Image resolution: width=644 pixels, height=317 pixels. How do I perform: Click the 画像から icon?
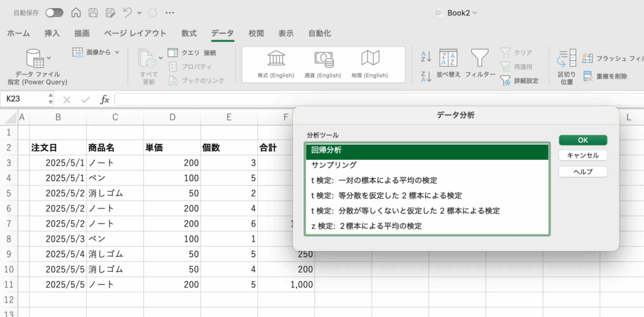[77, 52]
